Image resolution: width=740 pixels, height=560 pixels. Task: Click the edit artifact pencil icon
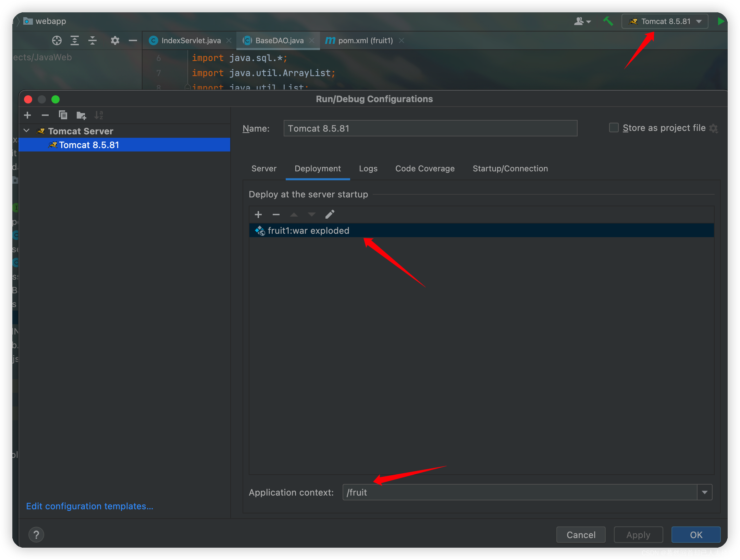point(330,214)
